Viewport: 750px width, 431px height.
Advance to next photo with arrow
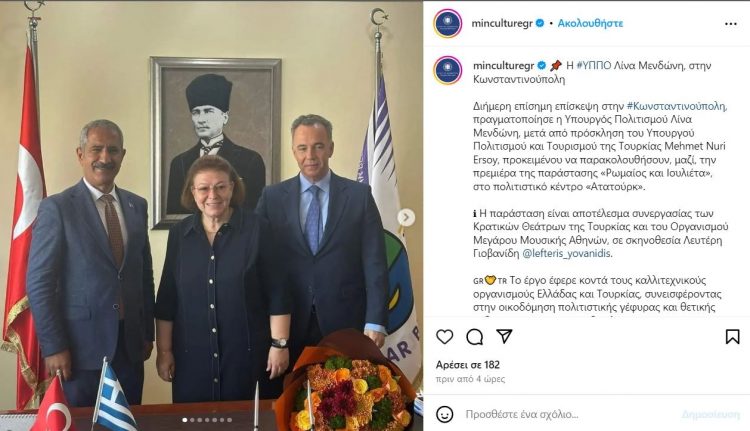[406, 218]
